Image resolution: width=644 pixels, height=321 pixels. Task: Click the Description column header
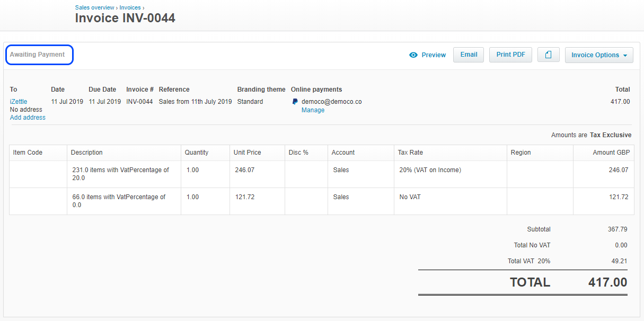[x=87, y=153]
